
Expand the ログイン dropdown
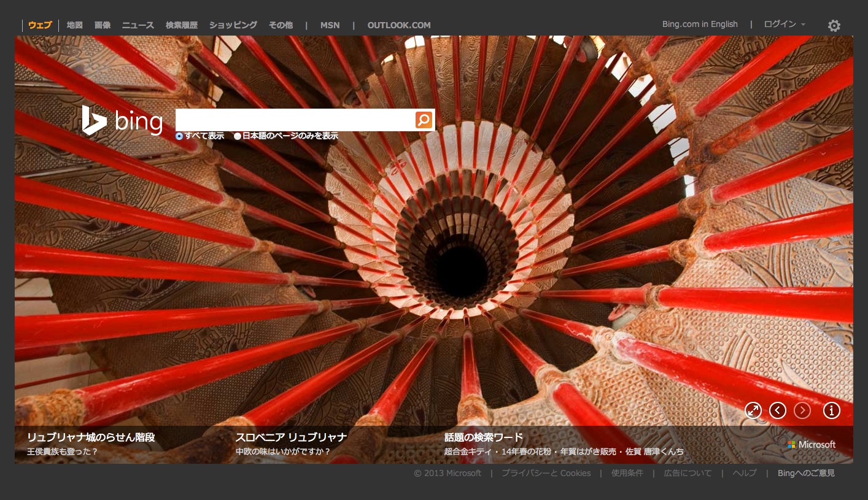click(x=784, y=25)
